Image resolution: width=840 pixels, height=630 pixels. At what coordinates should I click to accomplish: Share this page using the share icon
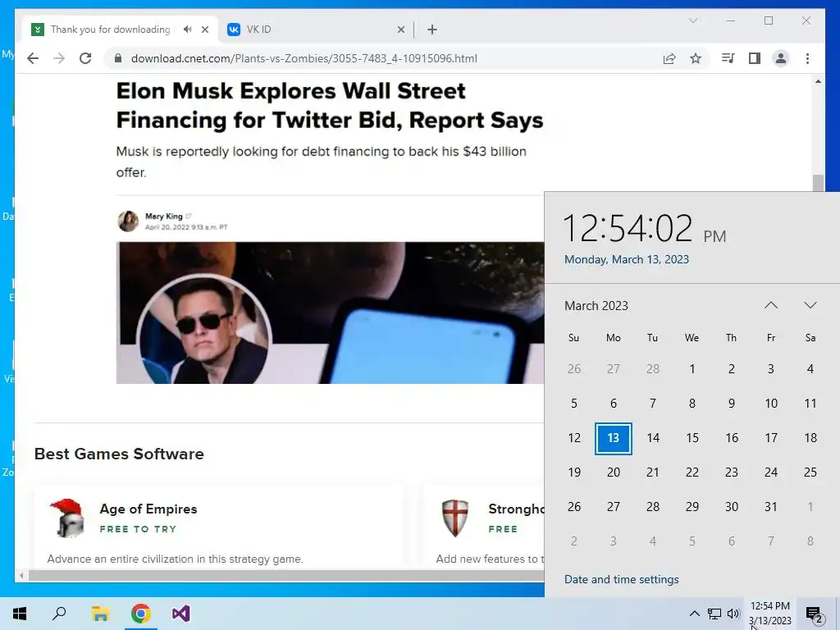tap(669, 58)
